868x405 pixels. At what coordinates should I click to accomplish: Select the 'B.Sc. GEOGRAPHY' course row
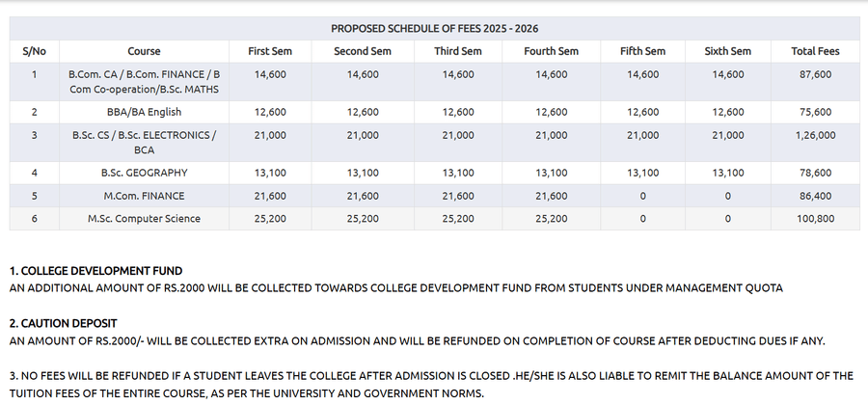point(144,173)
